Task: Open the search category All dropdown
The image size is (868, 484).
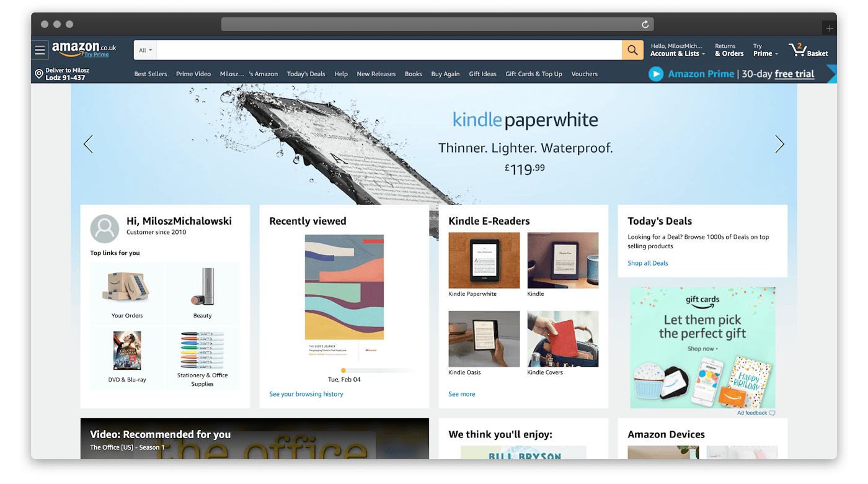Action: click(146, 50)
